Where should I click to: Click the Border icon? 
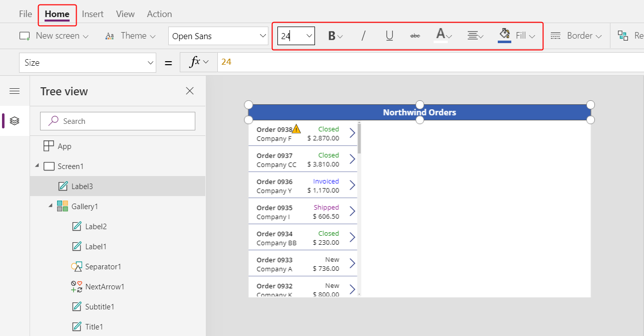[555, 35]
